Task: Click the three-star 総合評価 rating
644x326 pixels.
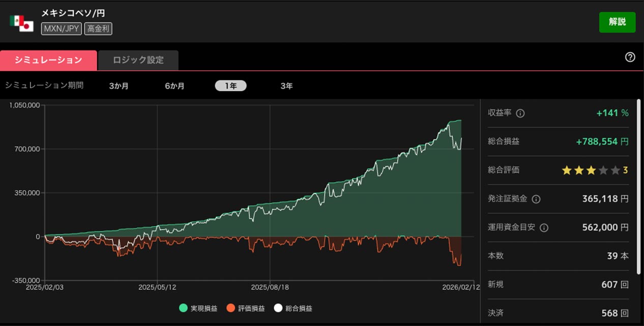Action: tap(595, 170)
